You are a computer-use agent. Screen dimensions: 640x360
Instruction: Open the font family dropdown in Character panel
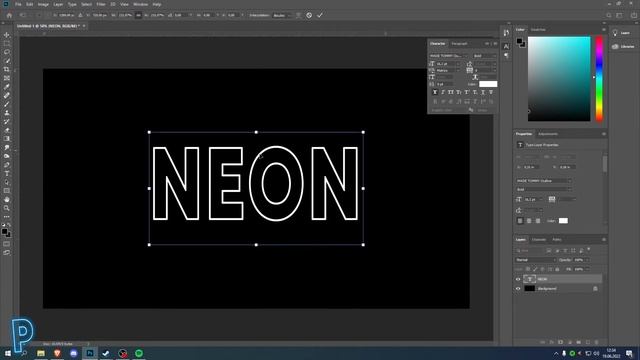click(449, 56)
